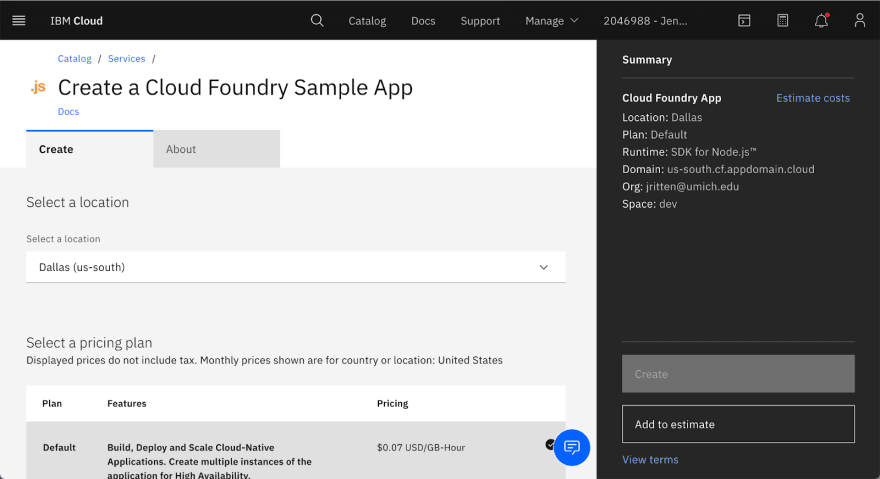Open the cost estimator calculator icon
The image size is (880, 479).
coord(782,21)
